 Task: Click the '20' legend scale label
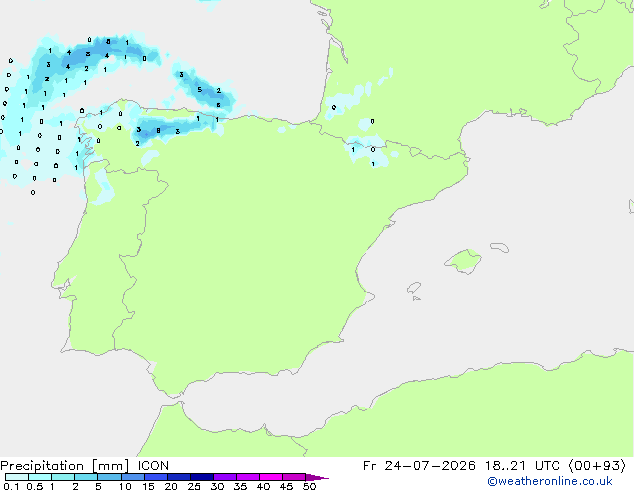(171, 486)
